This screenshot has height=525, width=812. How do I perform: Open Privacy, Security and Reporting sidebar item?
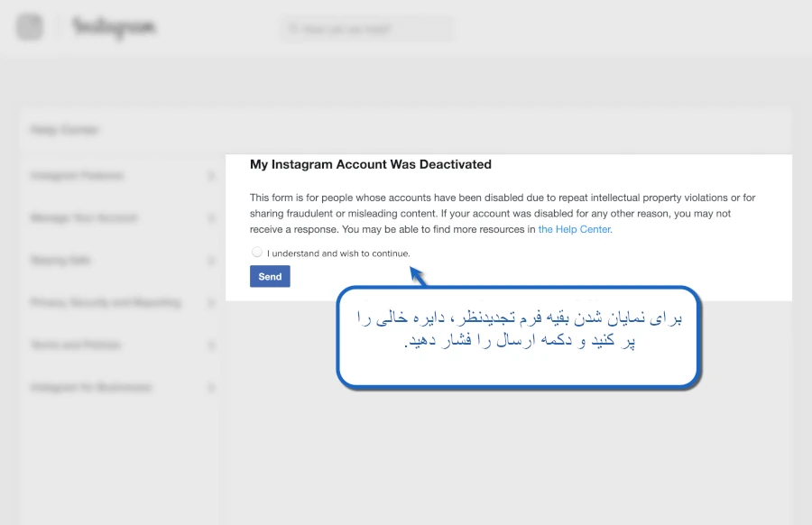[x=106, y=302]
